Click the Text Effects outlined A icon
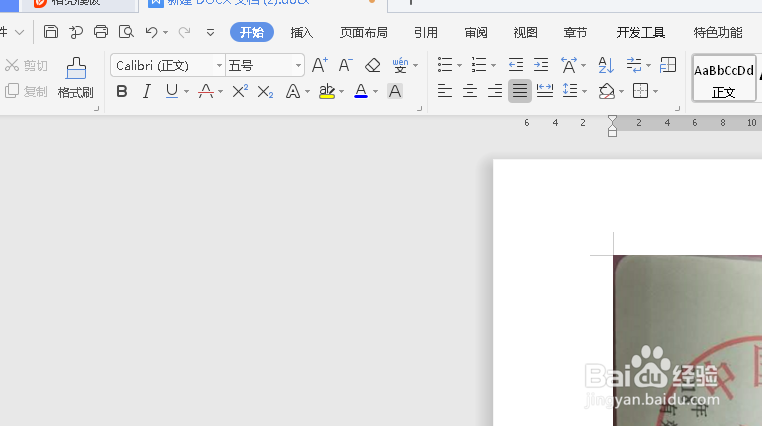Viewport: 762px width, 426px height. (293, 91)
